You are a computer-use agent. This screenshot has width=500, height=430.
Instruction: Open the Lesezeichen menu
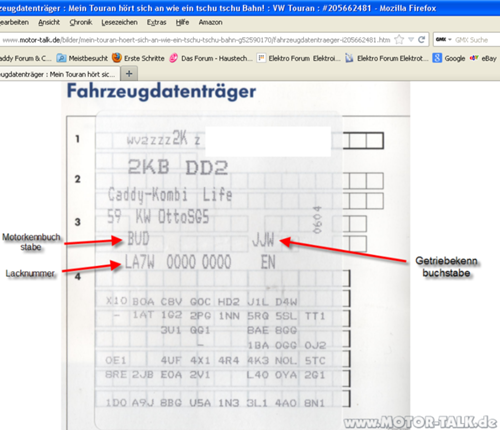click(119, 22)
